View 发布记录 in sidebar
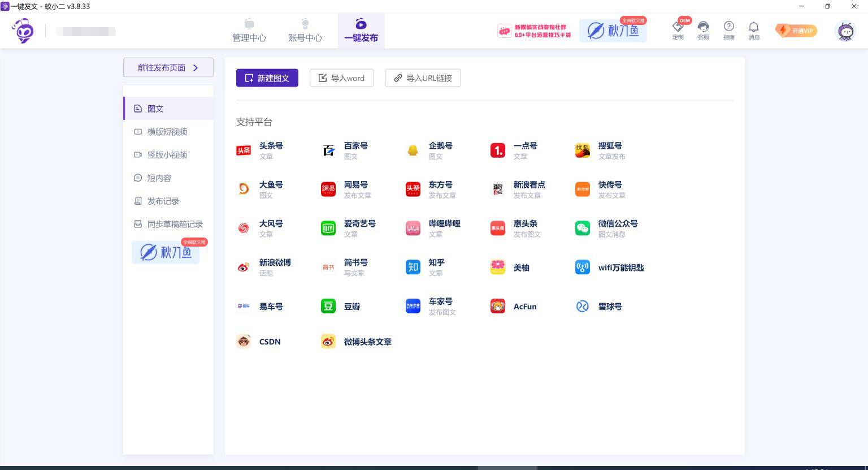 (x=168, y=201)
